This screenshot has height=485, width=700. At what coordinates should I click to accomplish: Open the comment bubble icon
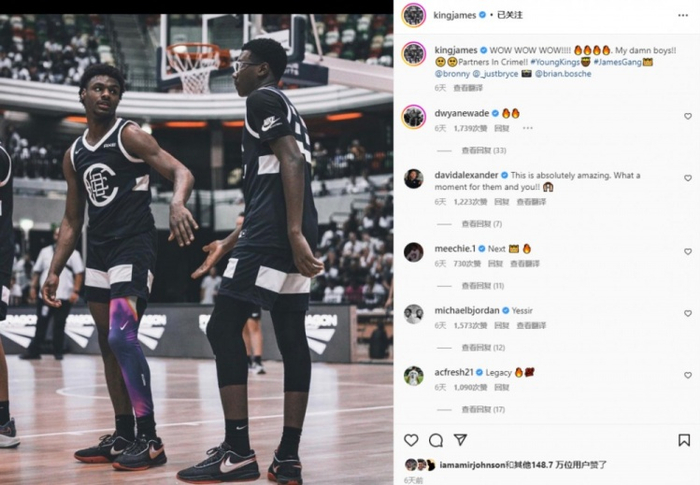click(x=436, y=440)
